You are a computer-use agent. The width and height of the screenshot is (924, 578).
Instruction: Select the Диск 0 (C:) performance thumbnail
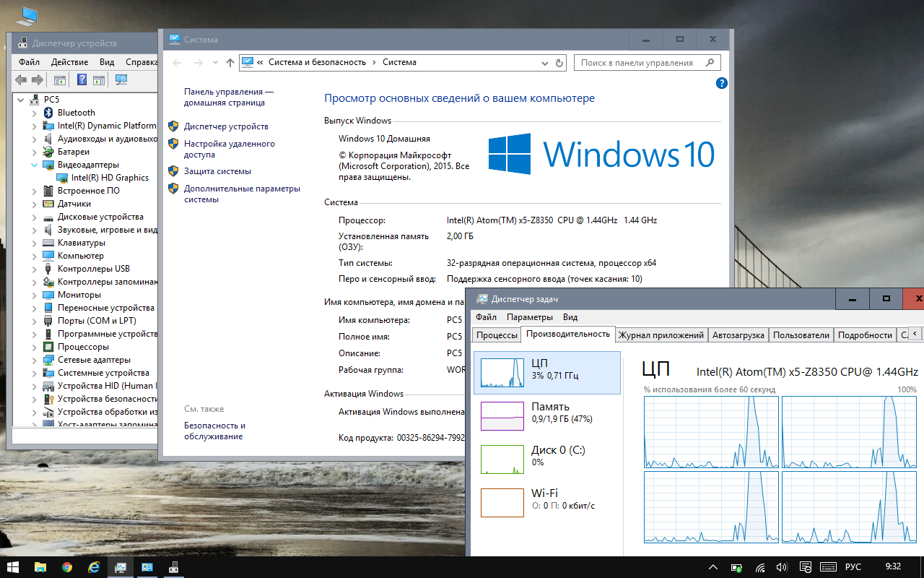coord(502,460)
